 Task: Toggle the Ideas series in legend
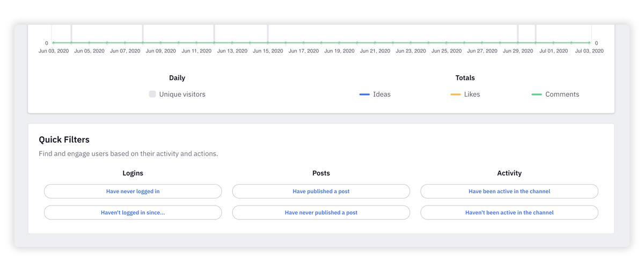point(375,94)
